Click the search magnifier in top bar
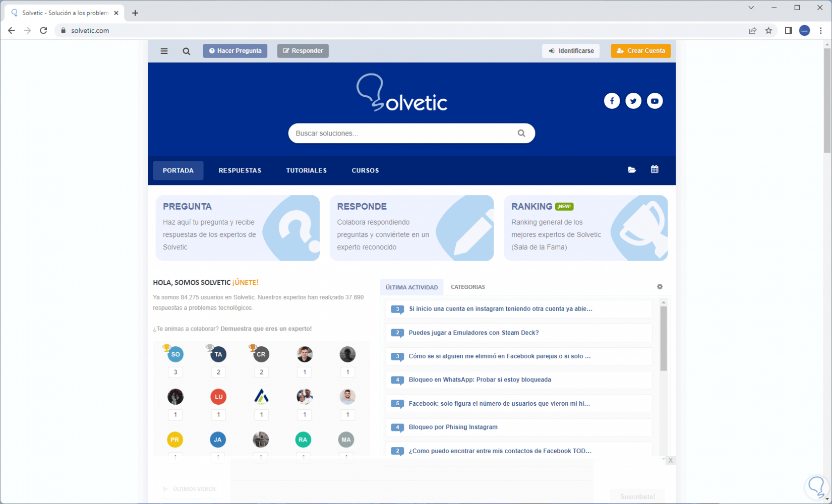This screenshot has width=832, height=504. point(187,51)
